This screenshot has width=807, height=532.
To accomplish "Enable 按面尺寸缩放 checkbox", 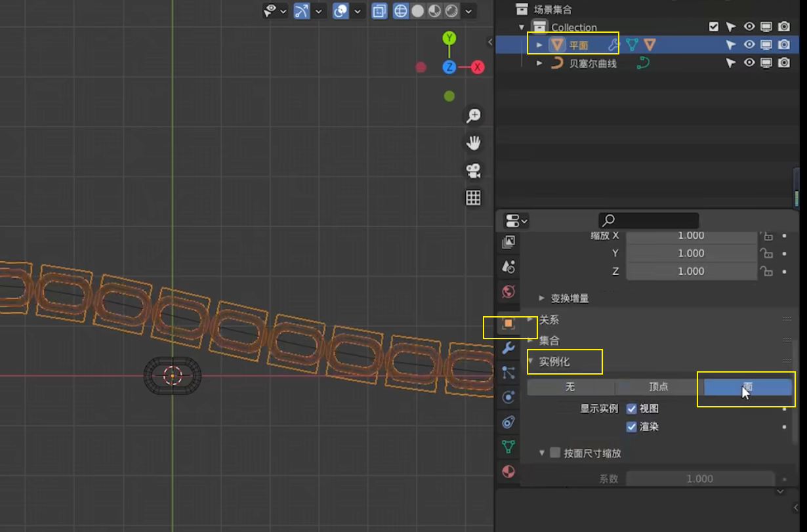I will click(555, 453).
